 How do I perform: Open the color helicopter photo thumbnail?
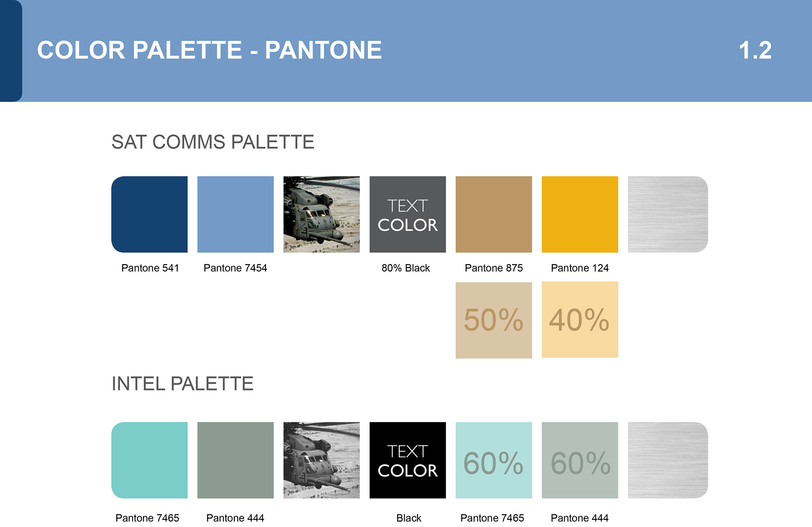point(321,214)
